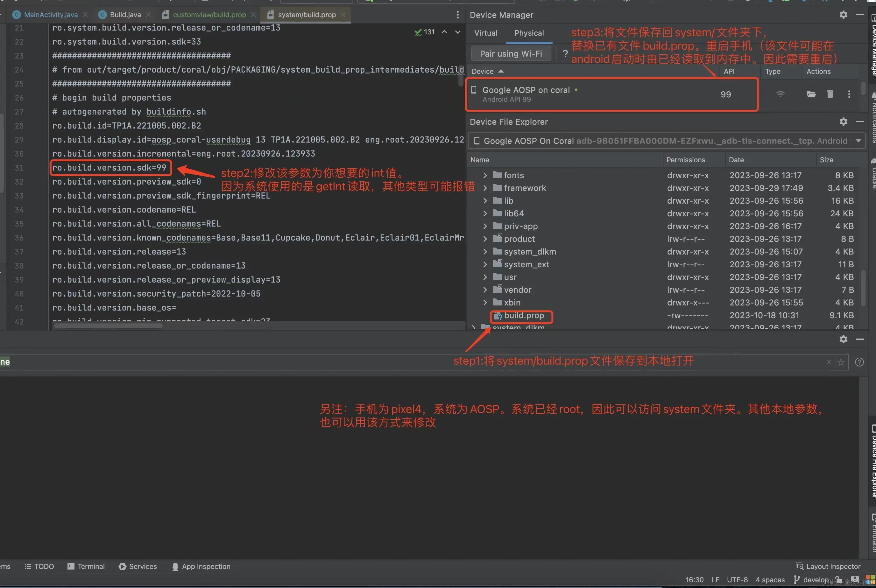The image size is (876, 588).
Task: Click the Wi-Fi connection icon for coral device
Action: pyautogui.click(x=780, y=94)
